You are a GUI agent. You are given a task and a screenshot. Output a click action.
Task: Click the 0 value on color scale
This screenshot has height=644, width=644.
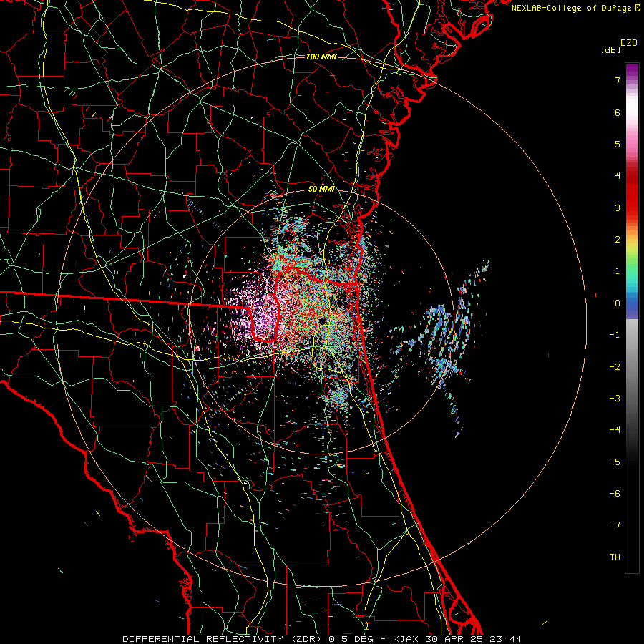click(x=618, y=303)
